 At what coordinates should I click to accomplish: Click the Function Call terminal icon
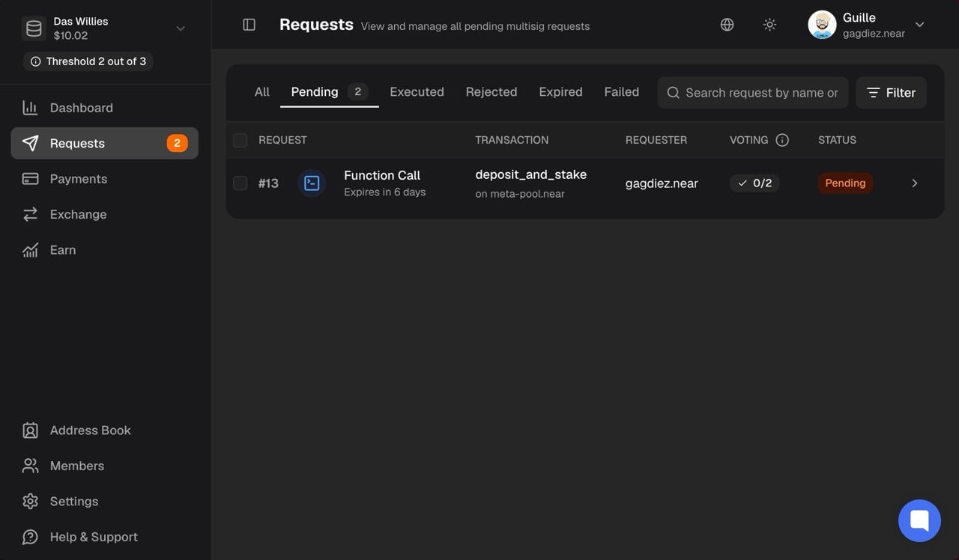click(312, 183)
